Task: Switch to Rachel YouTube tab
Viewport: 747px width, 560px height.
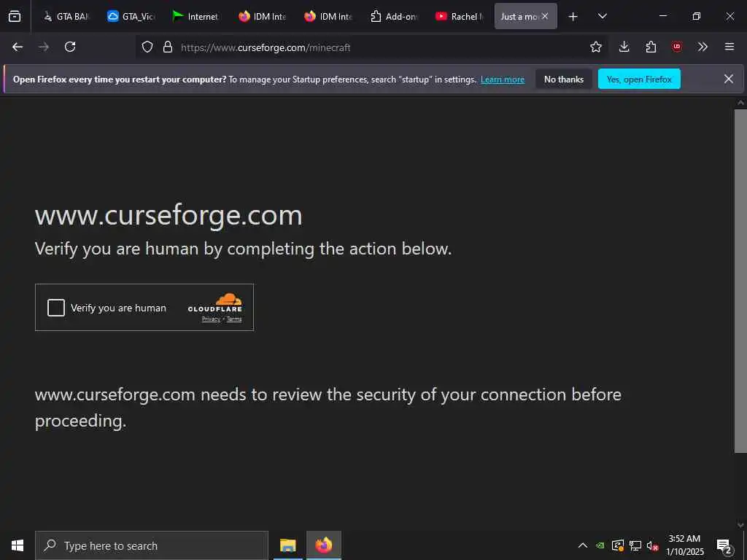Action: [x=460, y=16]
